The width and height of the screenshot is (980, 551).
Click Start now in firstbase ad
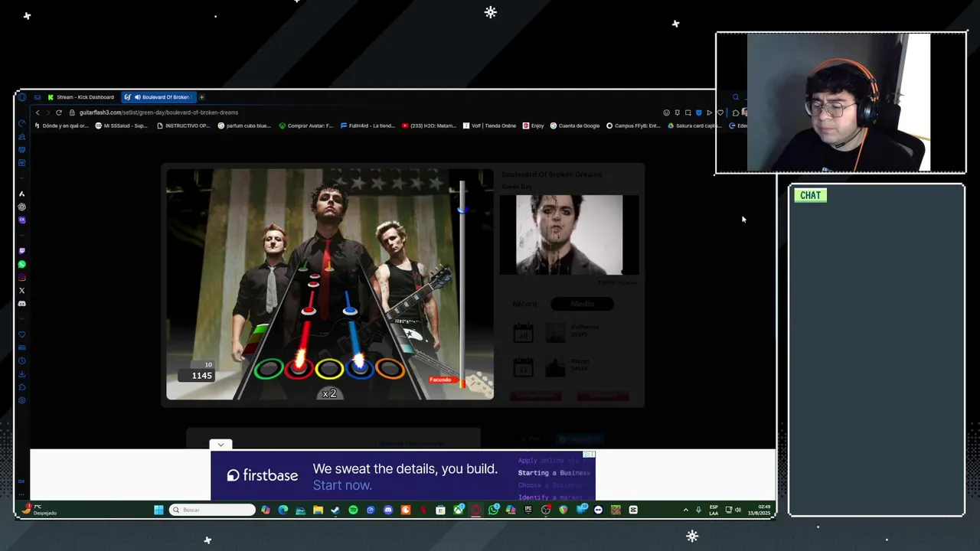coord(342,485)
